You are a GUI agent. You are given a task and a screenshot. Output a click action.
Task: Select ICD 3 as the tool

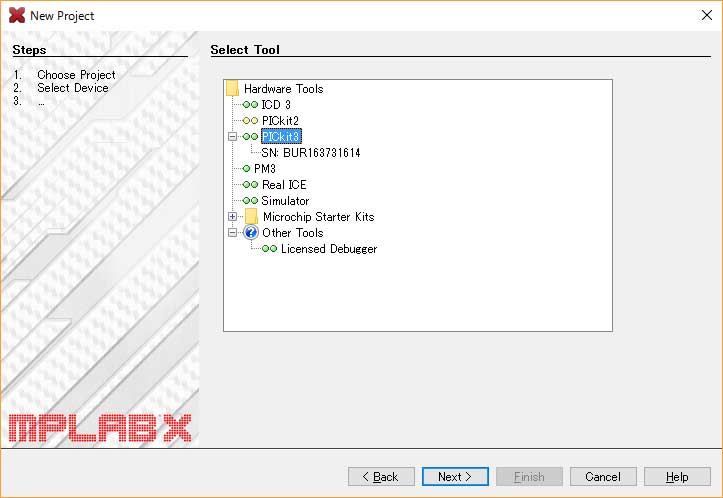pyautogui.click(x=276, y=105)
